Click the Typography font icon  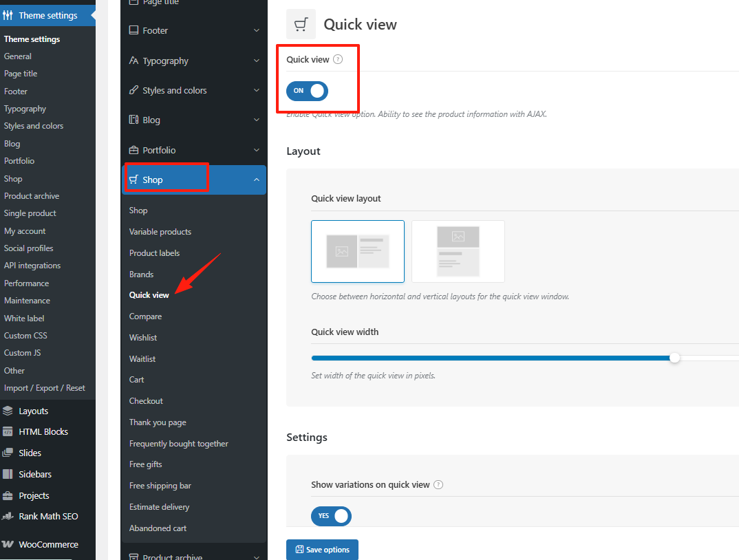click(x=134, y=61)
